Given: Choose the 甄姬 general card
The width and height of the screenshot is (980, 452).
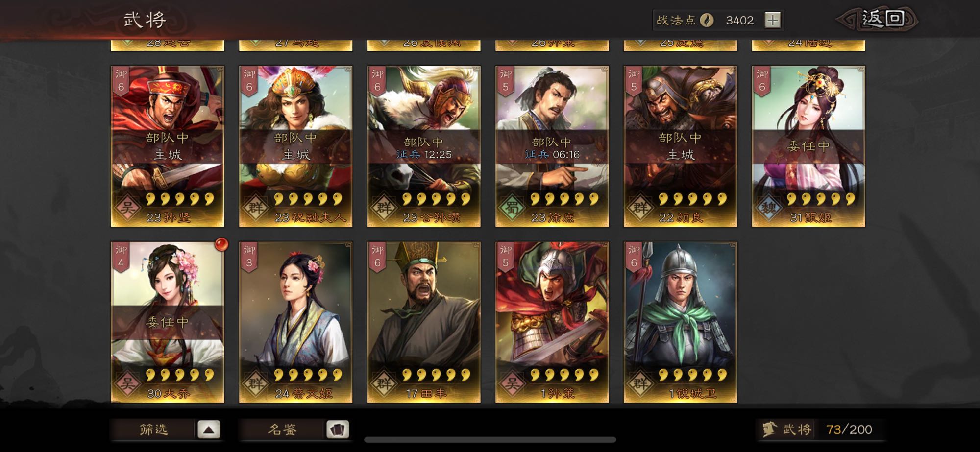Looking at the screenshot, I should pyautogui.click(x=808, y=146).
